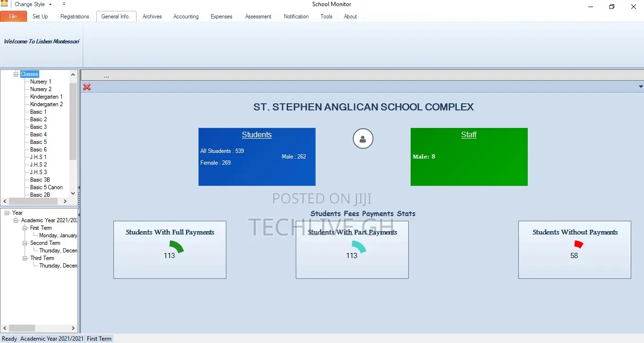Image resolution: width=644 pixels, height=343 pixels.
Task: Click Year panel horizontal scroll-right arrow
Action: point(73,328)
